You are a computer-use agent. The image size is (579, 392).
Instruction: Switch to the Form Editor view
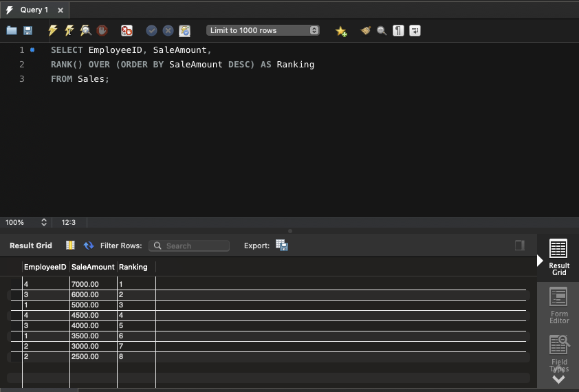558,306
